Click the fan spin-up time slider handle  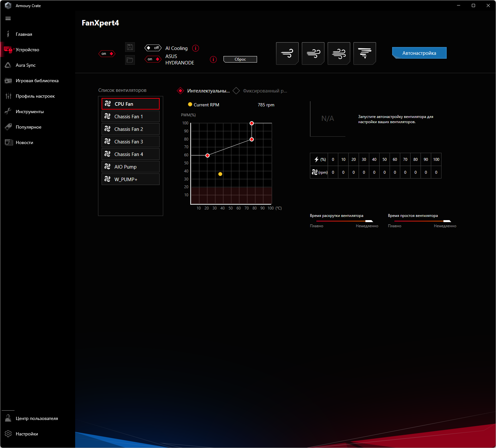369,221
